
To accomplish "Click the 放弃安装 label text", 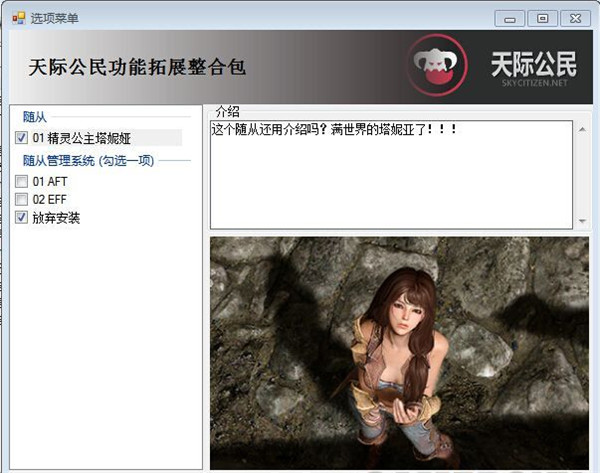I will 56,218.
